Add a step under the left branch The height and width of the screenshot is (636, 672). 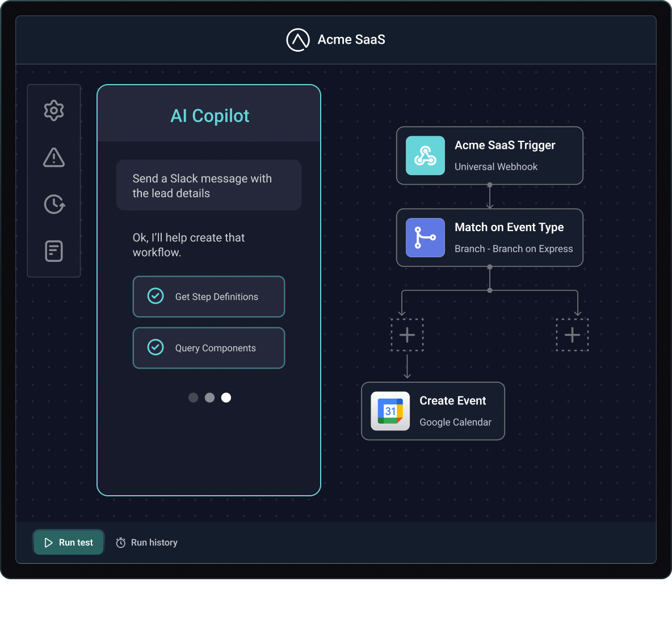(407, 335)
